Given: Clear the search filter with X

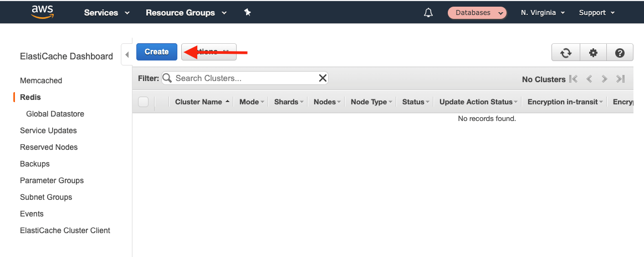Looking at the screenshot, I should (x=323, y=78).
